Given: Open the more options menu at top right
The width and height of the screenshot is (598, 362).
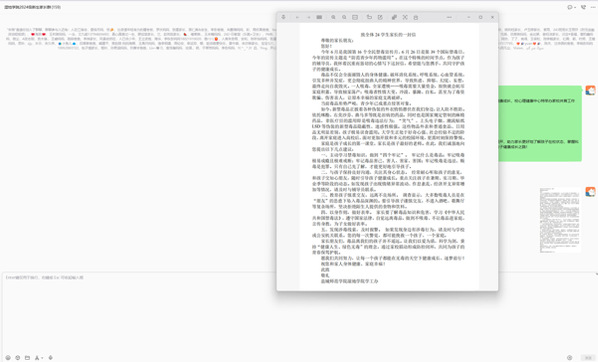Looking at the screenshot, I should coord(593,7).
